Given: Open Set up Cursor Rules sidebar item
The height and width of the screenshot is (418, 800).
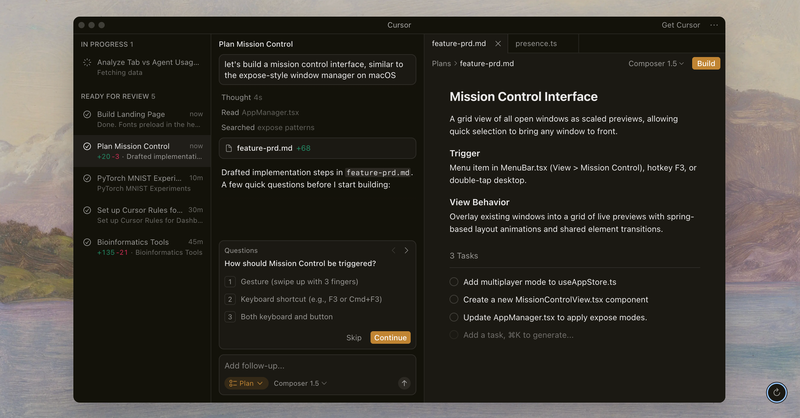Looking at the screenshot, I should [x=142, y=215].
